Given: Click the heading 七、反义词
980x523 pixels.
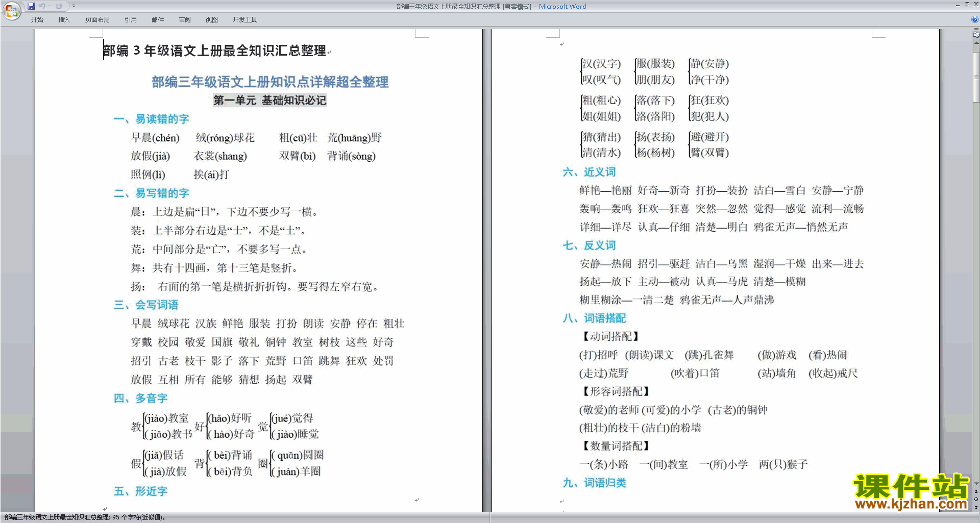Looking at the screenshot, I should coord(589,245).
